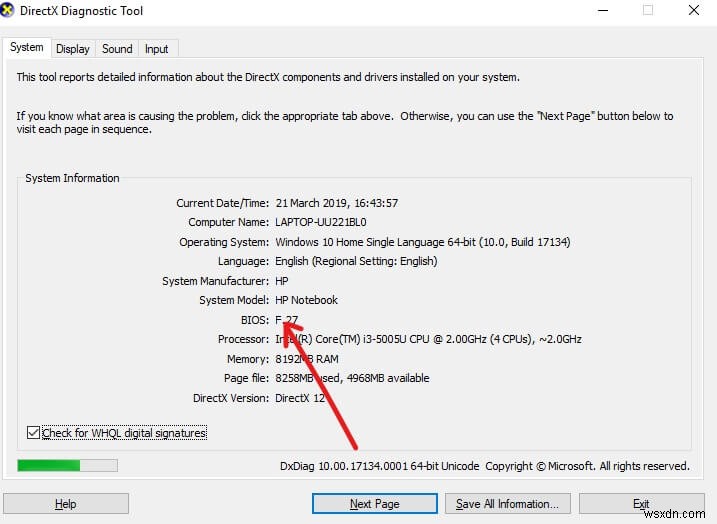This screenshot has width=717, height=524.
Task: Click the DirectX Diagnostic Tool title icon
Action: click(7, 11)
